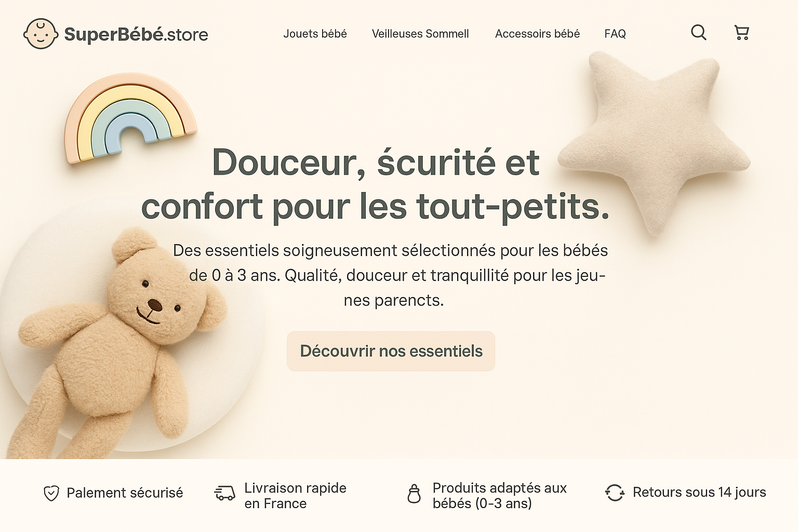Click Produits adaptés aux bébés text
Screen dimensions: 798x532
click(499, 496)
